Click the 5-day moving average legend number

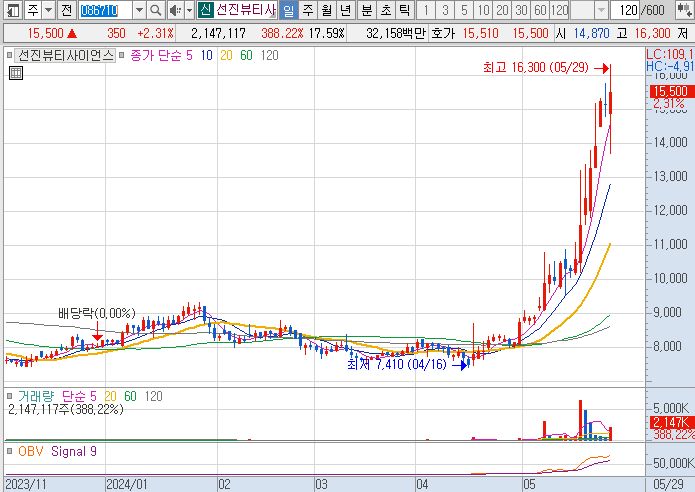point(189,55)
